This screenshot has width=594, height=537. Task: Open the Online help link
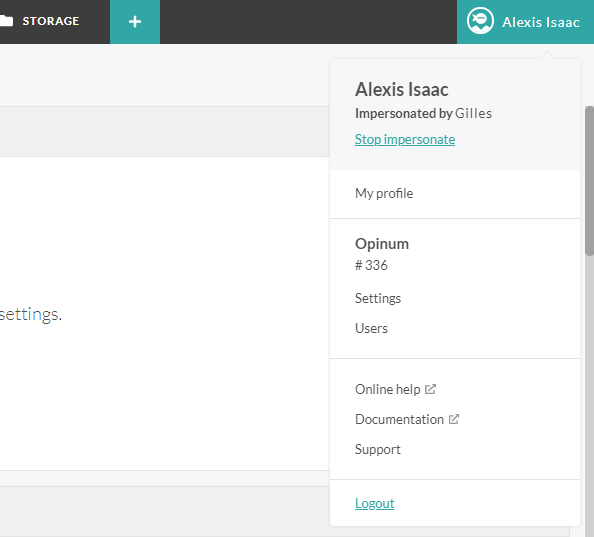[x=388, y=389]
